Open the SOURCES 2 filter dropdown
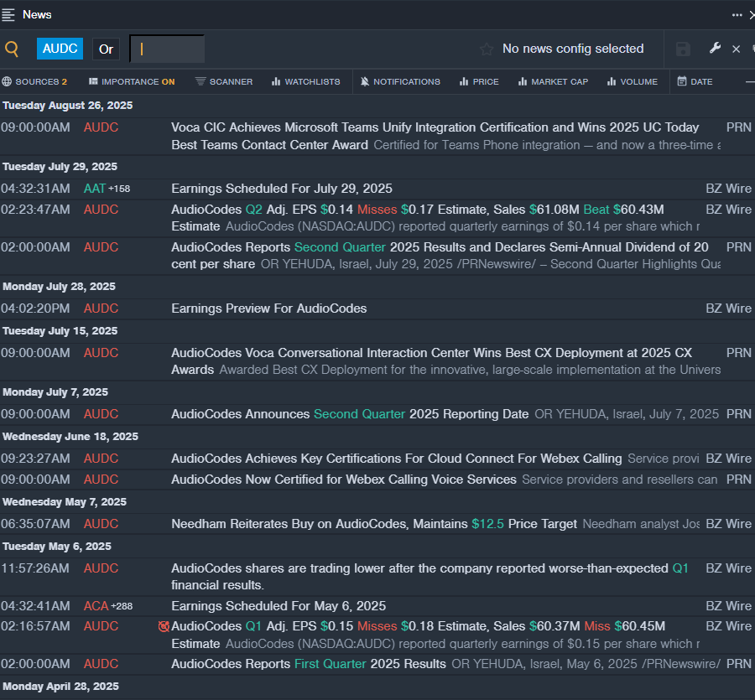This screenshot has width=755, height=700. (x=34, y=82)
